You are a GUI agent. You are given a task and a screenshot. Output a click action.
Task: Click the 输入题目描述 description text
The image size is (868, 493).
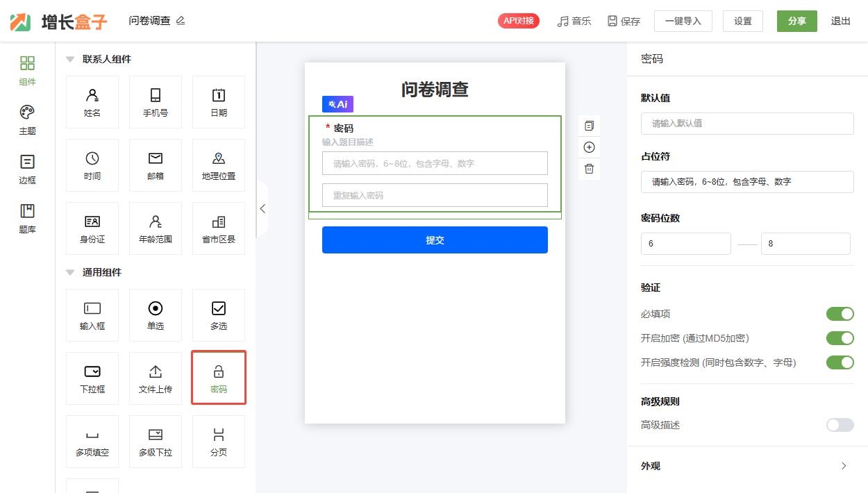point(348,142)
